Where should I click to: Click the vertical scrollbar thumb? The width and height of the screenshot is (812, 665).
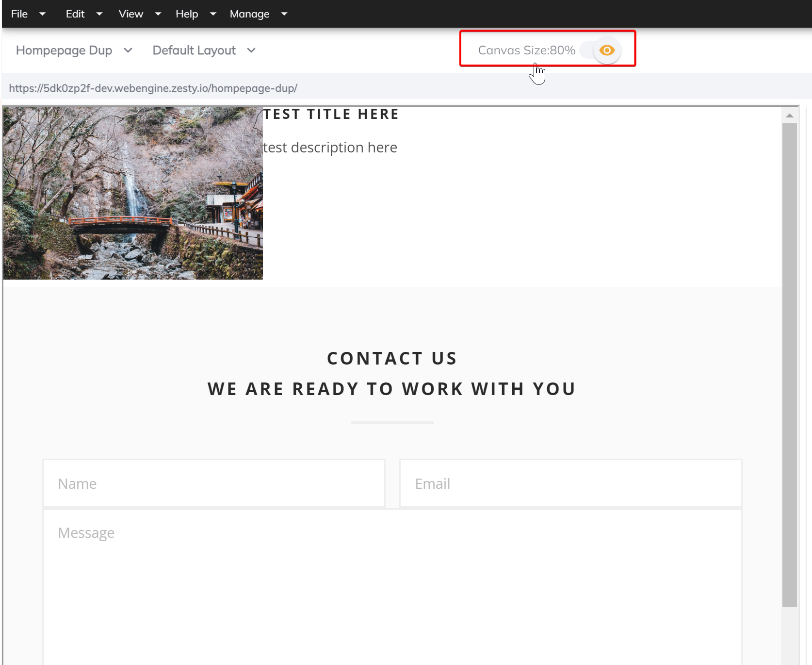(x=790, y=365)
